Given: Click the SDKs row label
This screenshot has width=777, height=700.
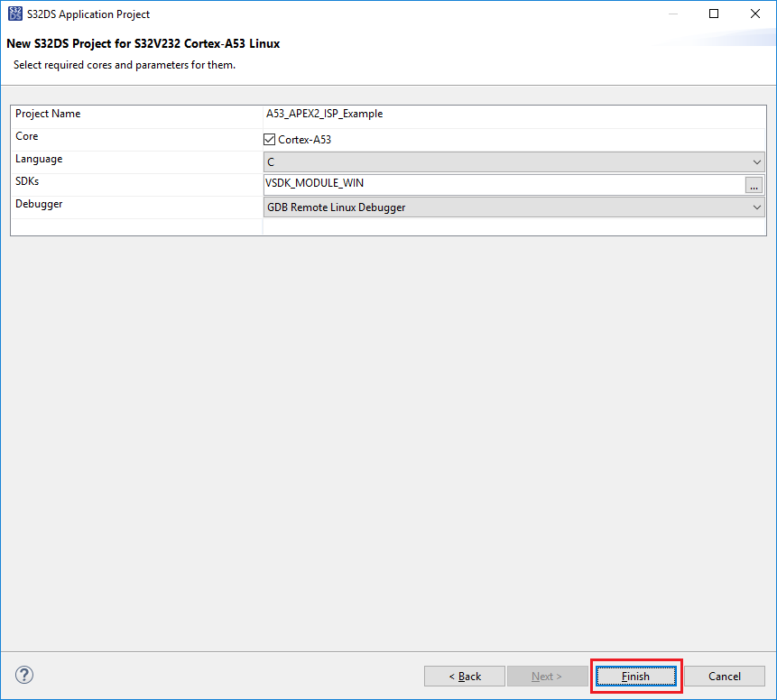Looking at the screenshot, I should tap(27, 181).
